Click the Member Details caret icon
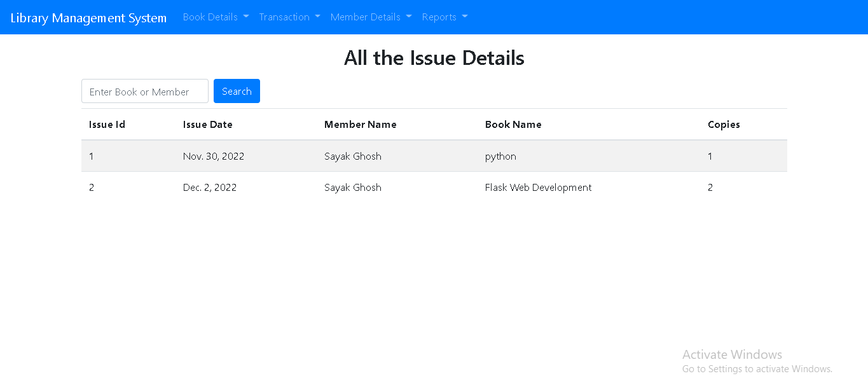Viewport: 868px width, 390px height. click(x=408, y=17)
